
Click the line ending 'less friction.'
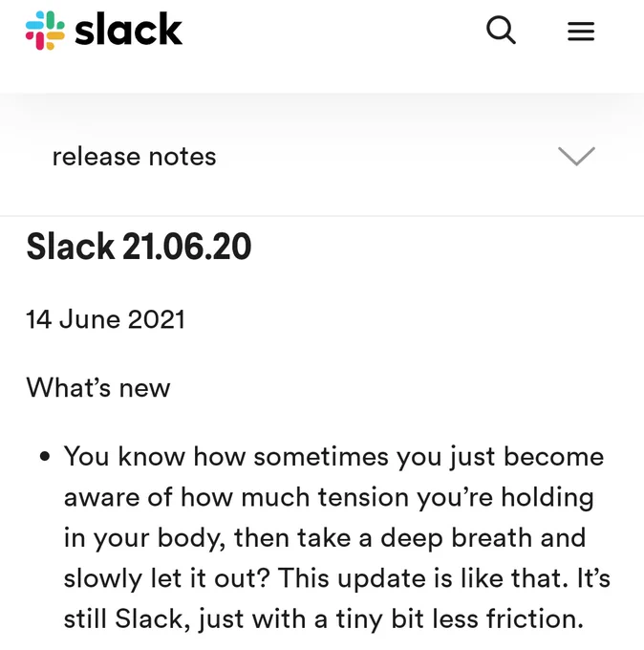[x=324, y=618]
